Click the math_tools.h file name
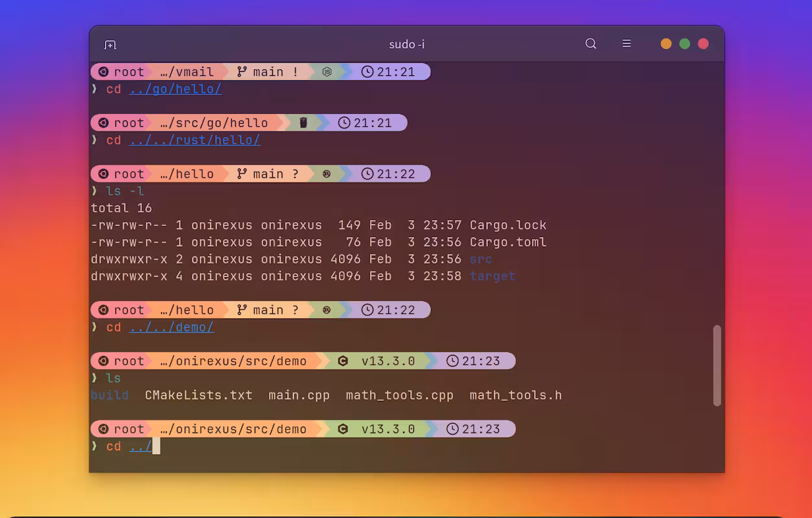Viewport: 812px width, 518px height. pyautogui.click(x=516, y=396)
